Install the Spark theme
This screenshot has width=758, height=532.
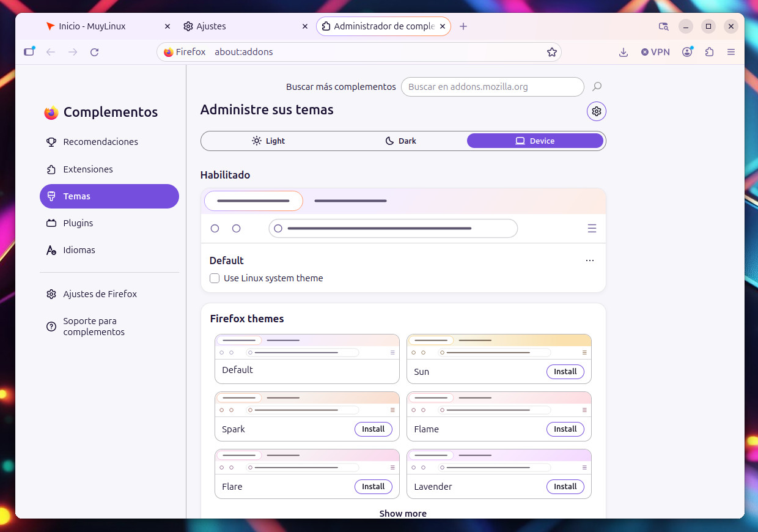point(373,429)
